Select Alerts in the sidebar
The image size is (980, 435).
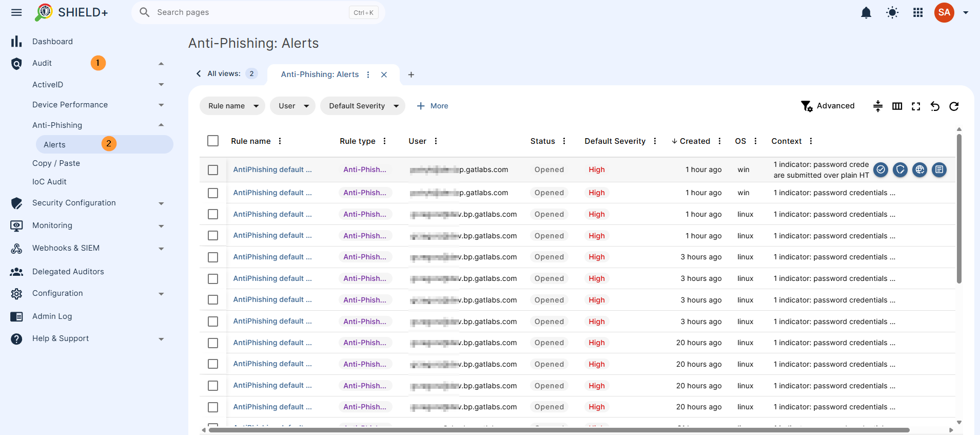coord(105,144)
